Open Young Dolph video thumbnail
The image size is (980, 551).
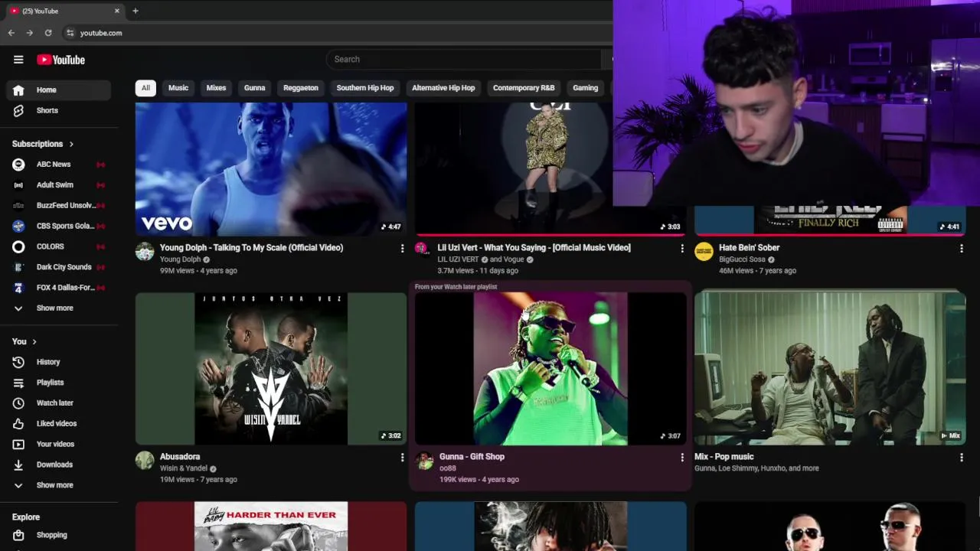tap(271, 168)
